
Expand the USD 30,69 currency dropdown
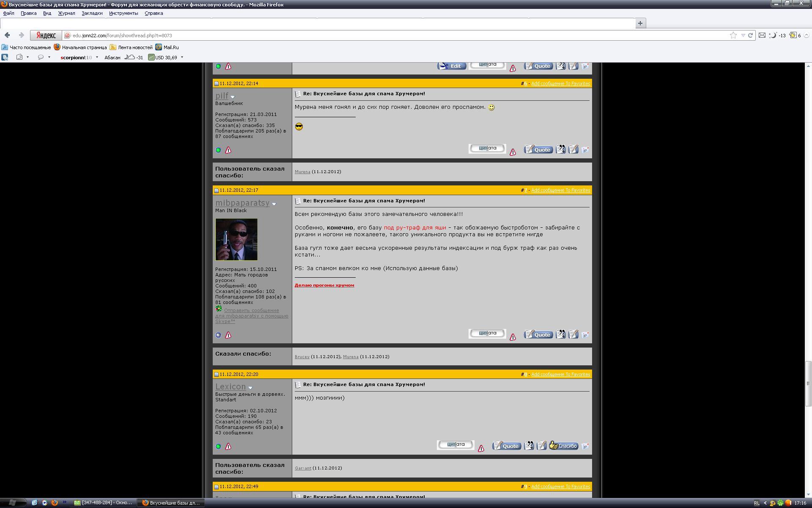coord(182,57)
